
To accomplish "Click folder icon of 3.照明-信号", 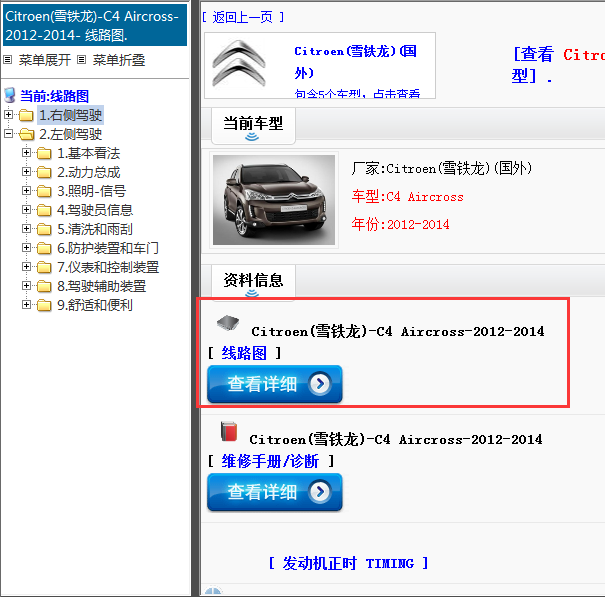I will (x=44, y=191).
